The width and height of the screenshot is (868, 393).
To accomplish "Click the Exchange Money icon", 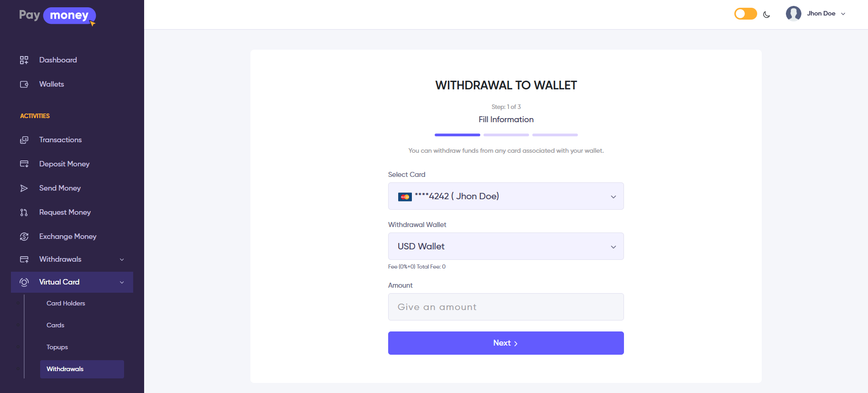I will (x=24, y=237).
